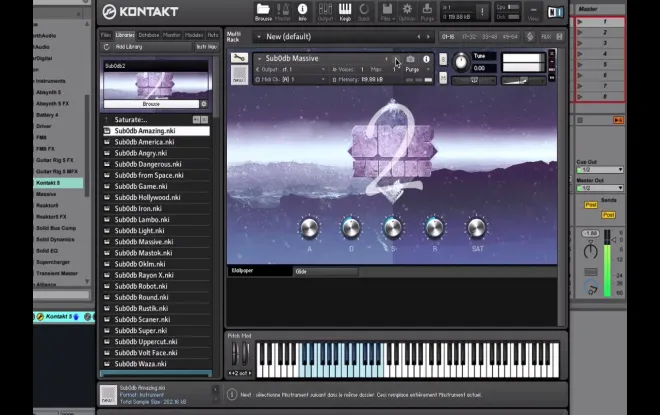Open SubOdb2 library gear settings
Image resolution: width=660 pixels, height=415 pixels.
point(204,104)
